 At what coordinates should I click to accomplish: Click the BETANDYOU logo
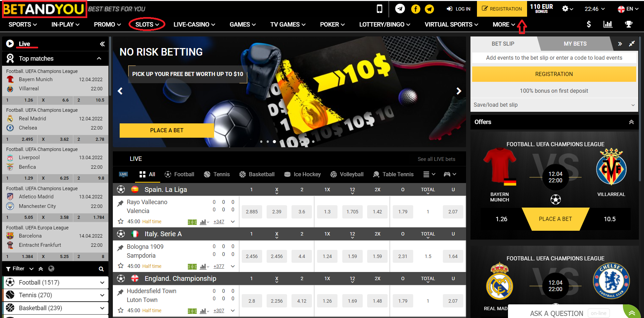click(44, 9)
